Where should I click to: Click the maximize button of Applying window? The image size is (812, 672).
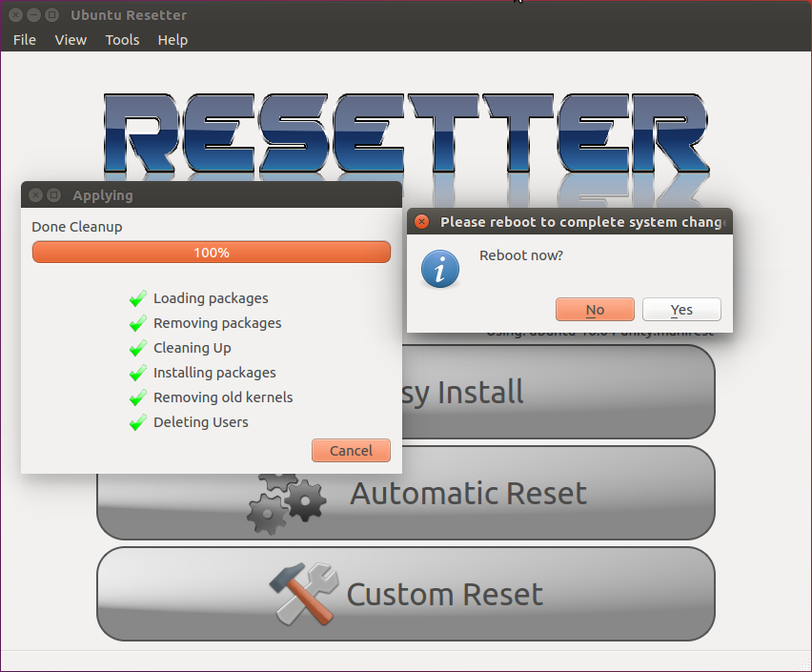click(54, 194)
